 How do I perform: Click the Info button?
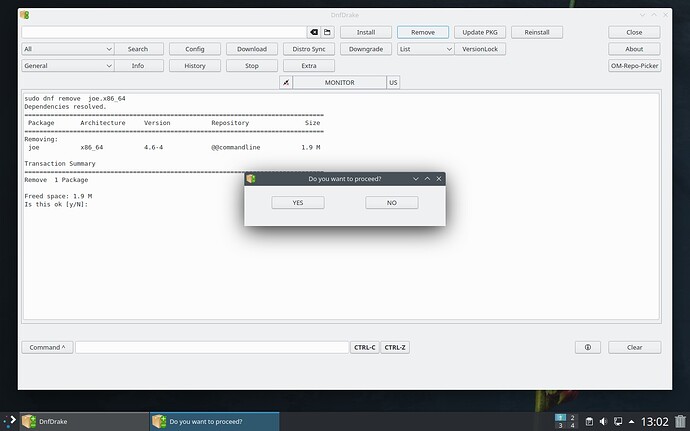138,66
